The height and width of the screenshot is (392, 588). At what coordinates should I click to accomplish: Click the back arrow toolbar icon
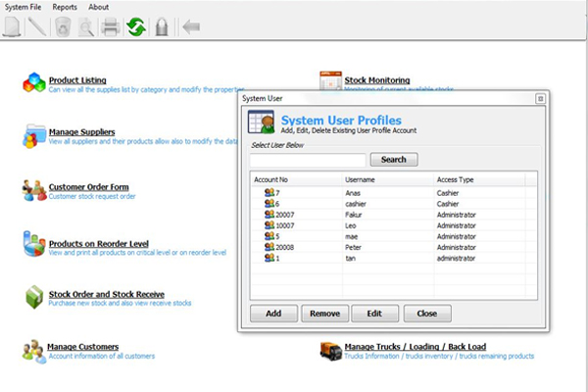[190, 26]
